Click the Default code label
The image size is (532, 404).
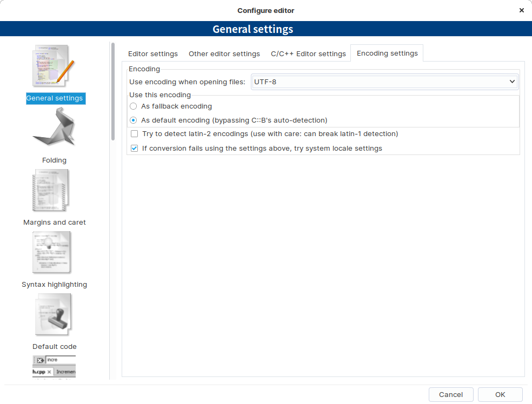[55, 346]
